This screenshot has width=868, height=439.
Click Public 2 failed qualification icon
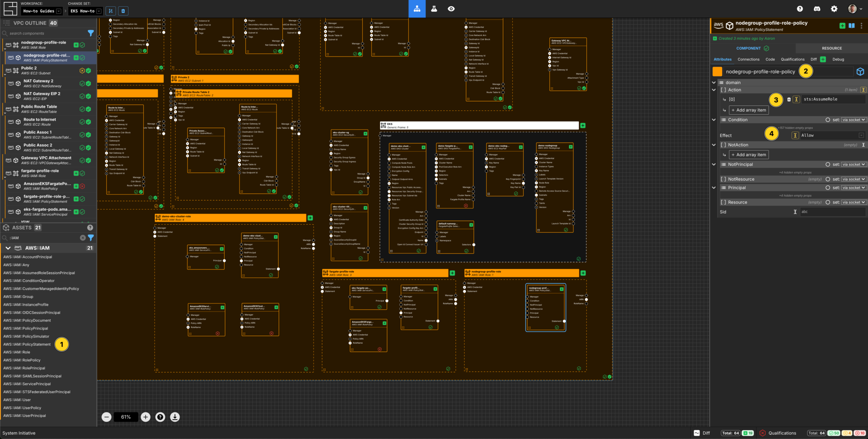(x=82, y=71)
